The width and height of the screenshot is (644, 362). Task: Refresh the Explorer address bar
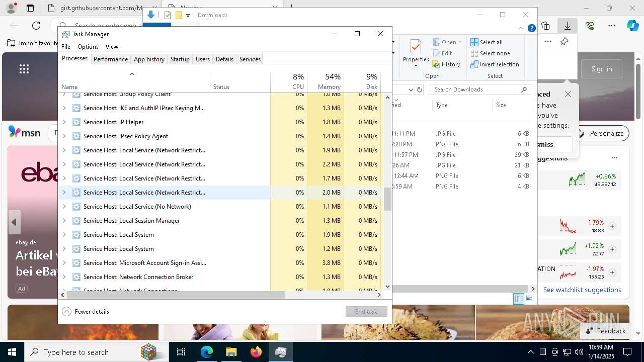(x=420, y=89)
